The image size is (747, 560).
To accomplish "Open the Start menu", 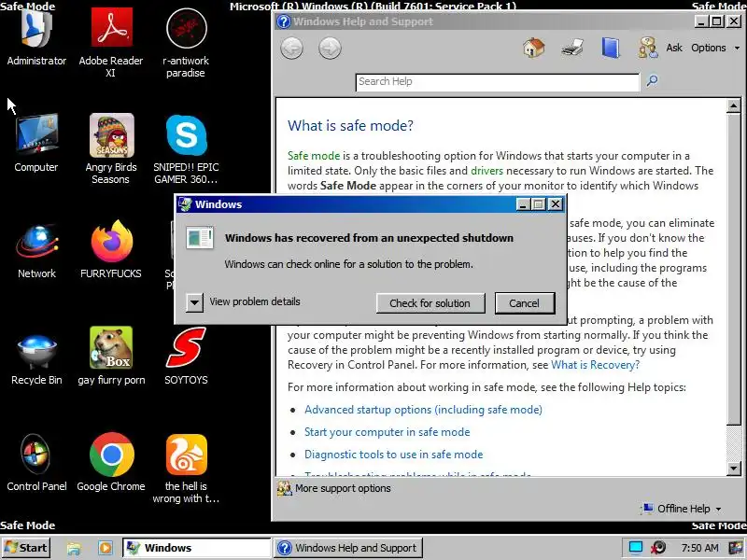I will pyautogui.click(x=26, y=548).
